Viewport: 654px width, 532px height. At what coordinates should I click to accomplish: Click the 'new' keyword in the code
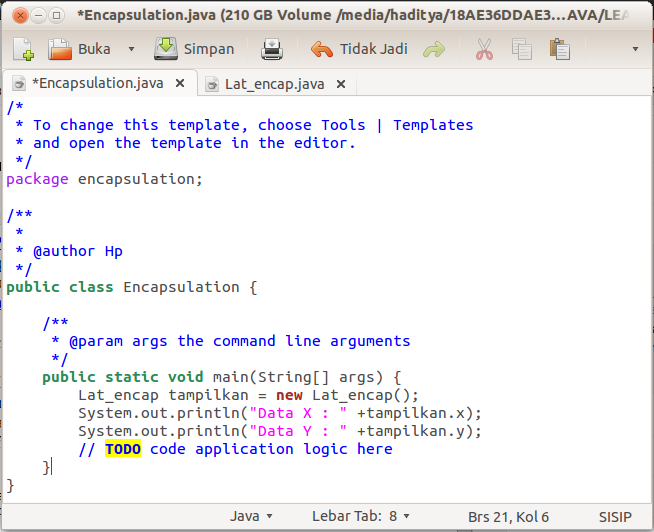click(289, 395)
